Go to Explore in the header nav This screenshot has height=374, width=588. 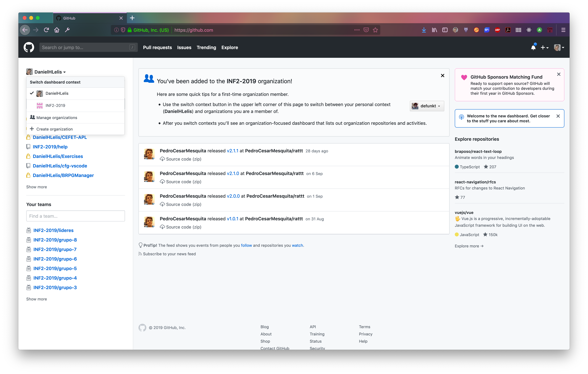[x=230, y=47]
